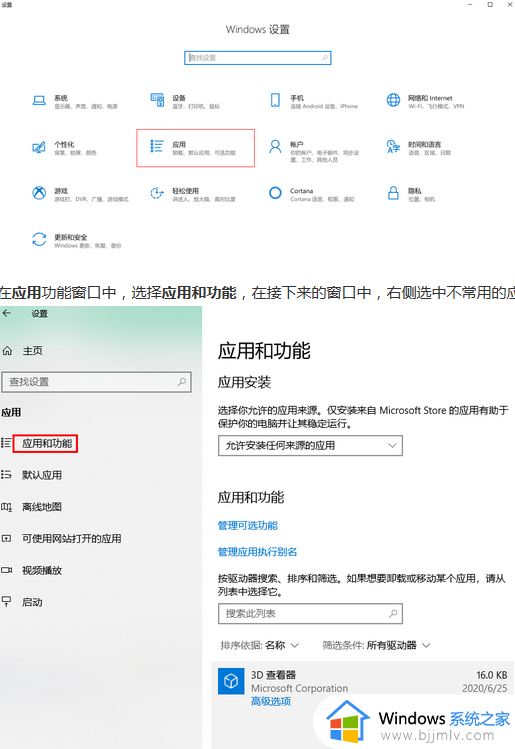Select 应用和功能 in the sidebar

pyautogui.click(x=47, y=443)
